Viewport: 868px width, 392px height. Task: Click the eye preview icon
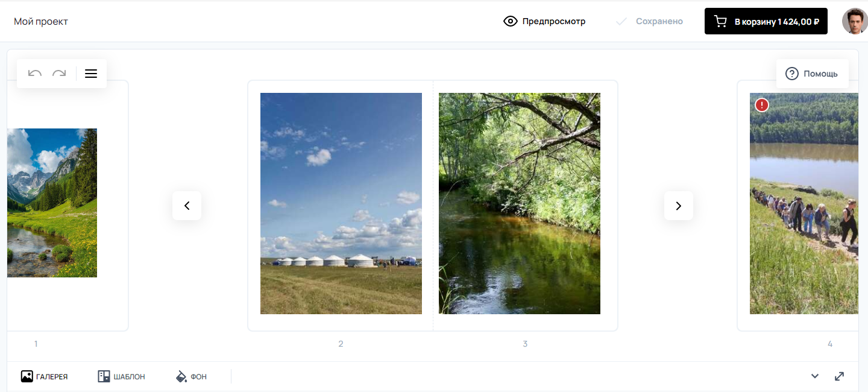point(511,22)
